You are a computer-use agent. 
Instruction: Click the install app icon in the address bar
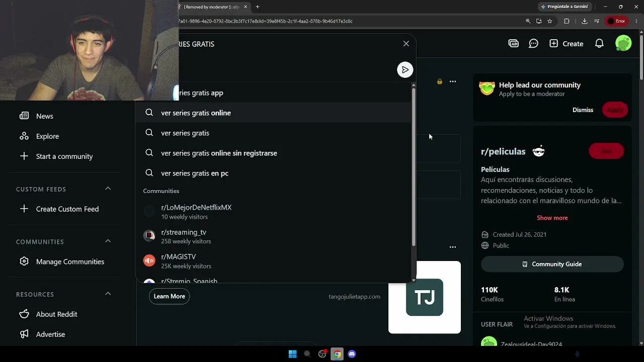pyautogui.click(x=539, y=21)
